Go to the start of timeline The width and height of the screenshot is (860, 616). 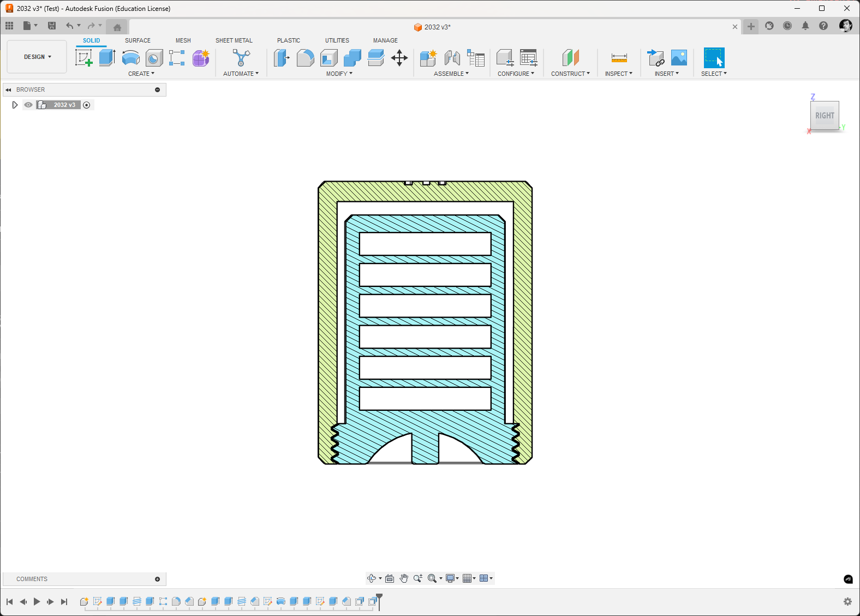[x=9, y=602]
